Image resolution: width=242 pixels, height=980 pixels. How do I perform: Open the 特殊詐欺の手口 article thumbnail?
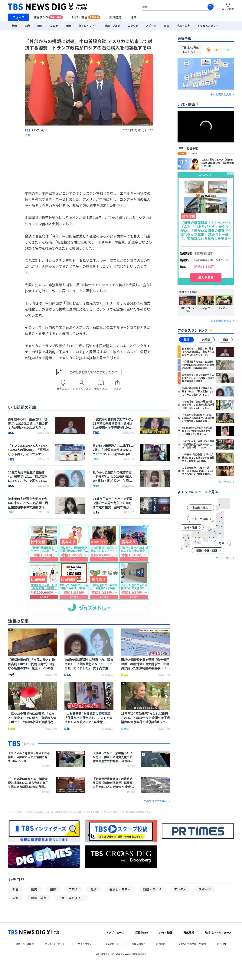point(89,696)
